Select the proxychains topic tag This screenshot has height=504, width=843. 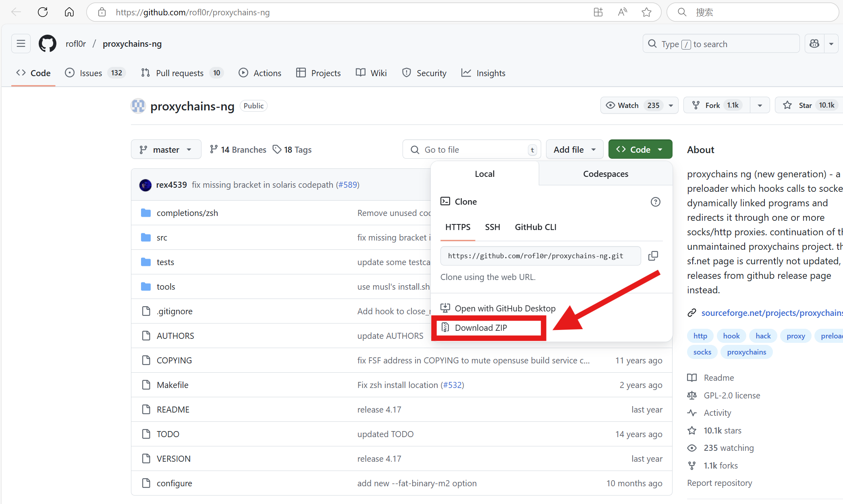(746, 352)
